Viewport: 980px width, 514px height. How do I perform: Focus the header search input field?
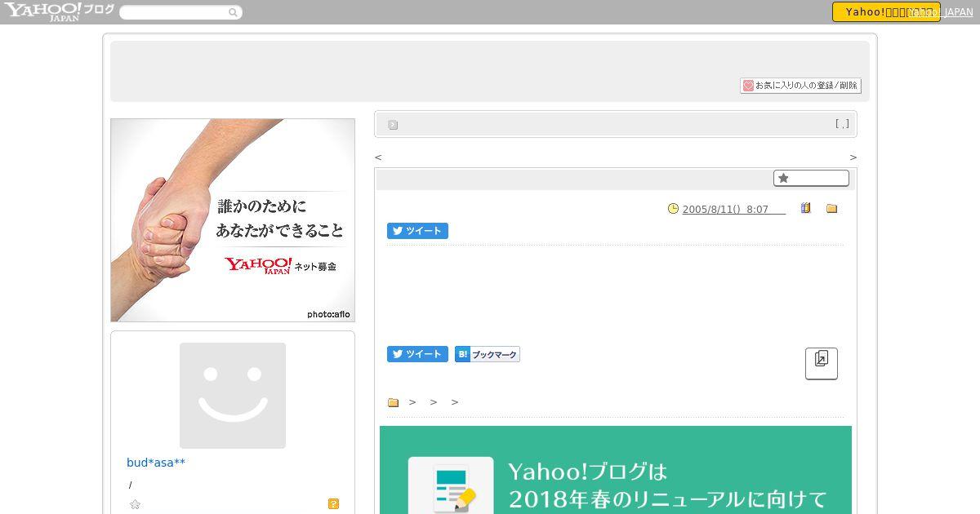pyautogui.click(x=173, y=12)
